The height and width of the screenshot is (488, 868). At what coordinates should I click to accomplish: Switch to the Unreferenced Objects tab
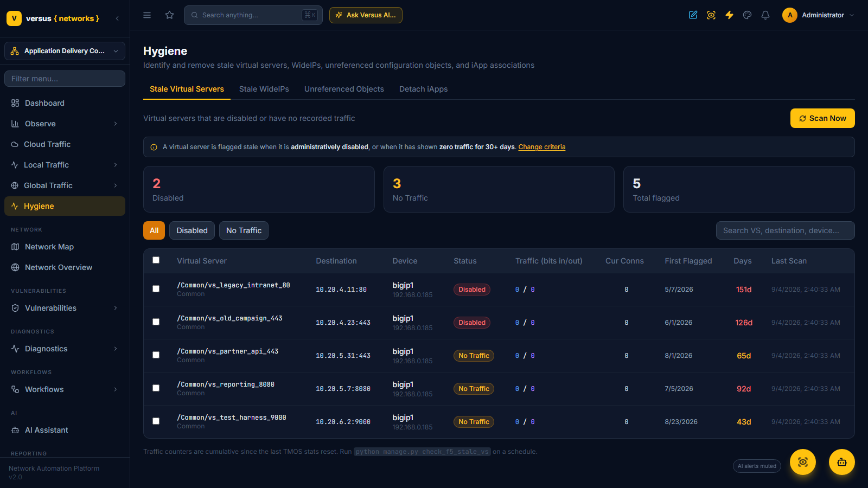(x=344, y=89)
